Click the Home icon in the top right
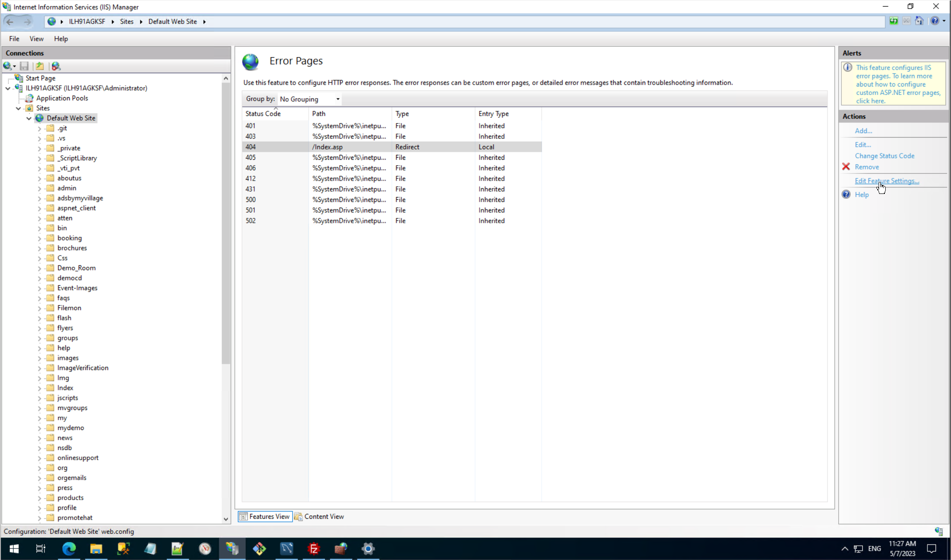951x560 pixels. click(919, 21)
